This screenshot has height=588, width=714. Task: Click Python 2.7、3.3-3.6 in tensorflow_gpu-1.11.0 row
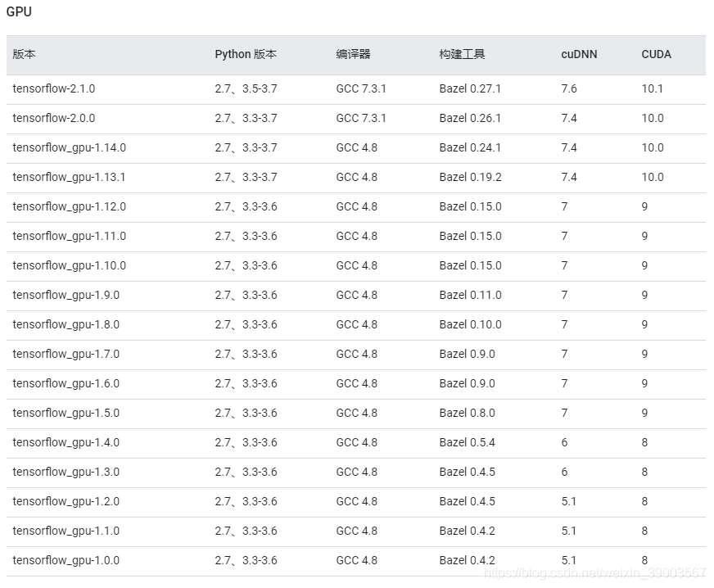(x=246, y=236)
